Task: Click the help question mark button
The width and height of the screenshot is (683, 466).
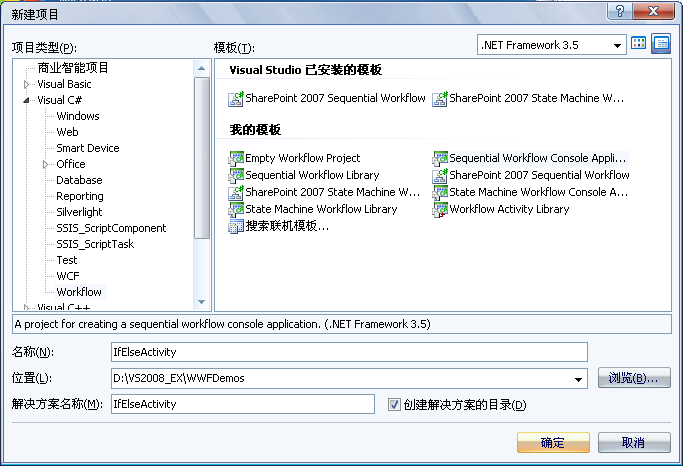Action: click(x=619, y=10)
